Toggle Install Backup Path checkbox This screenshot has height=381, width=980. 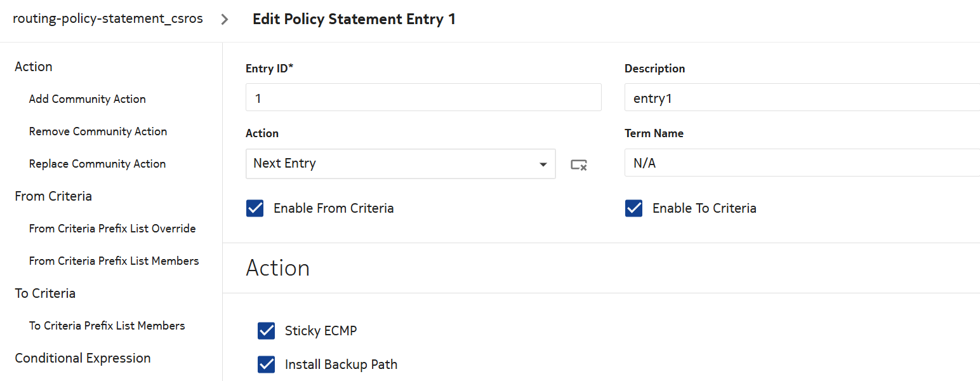tap(267, 364)
